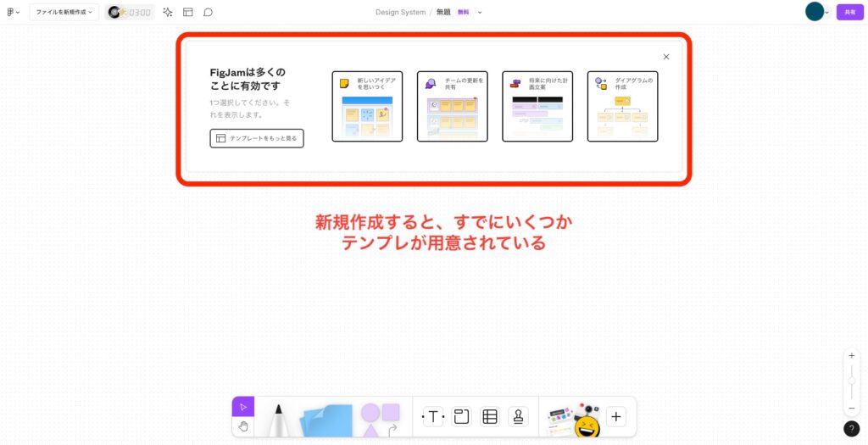Click the zoom slider handle
The image size is (868, 445).
click(x=851, y=381)
